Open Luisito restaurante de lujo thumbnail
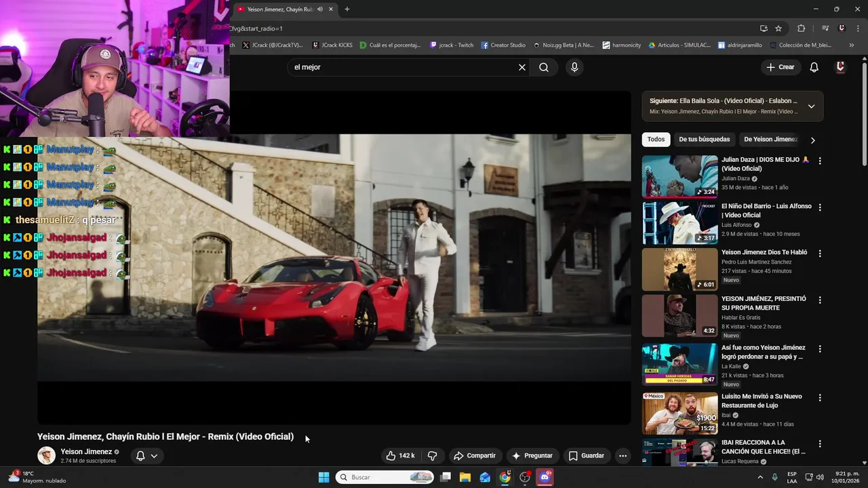 (x=679, y=413)
